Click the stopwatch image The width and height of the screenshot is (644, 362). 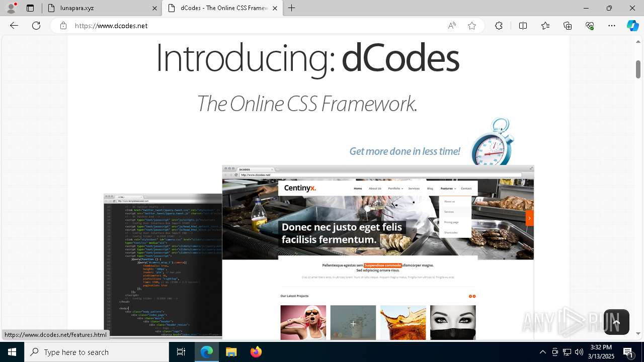(492, 141)
